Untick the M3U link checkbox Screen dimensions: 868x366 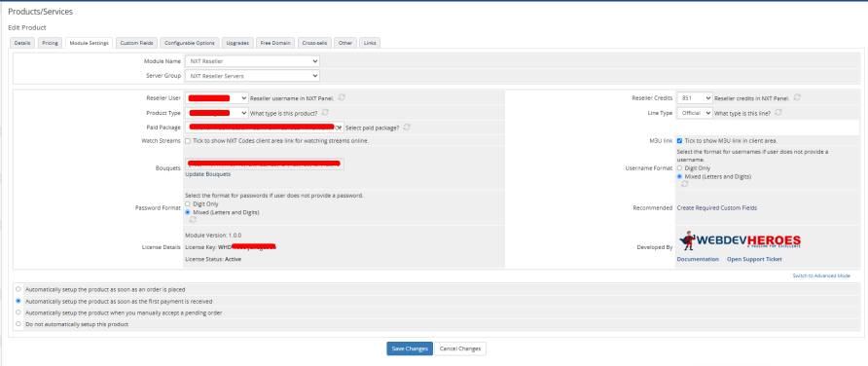(679, 140)
